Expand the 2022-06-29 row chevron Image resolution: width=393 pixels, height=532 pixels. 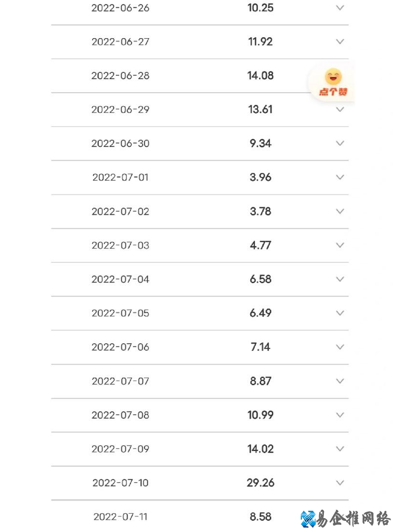click(340, 110)
